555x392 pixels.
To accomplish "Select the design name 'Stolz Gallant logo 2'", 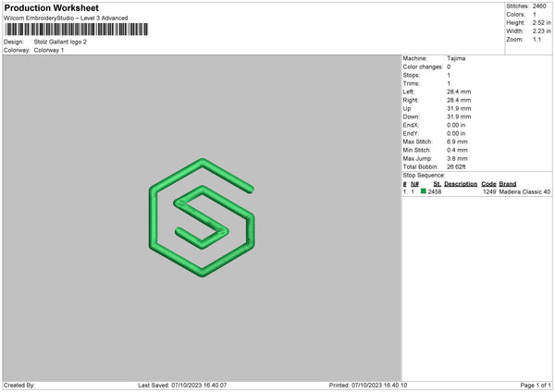I will pyautogui.click(x=60, y=42).
